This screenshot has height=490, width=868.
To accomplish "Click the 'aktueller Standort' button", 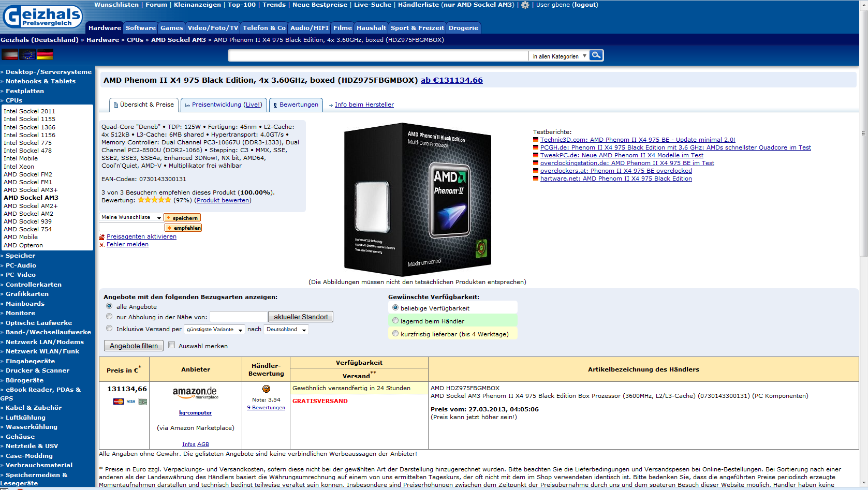I will (301, 317).
